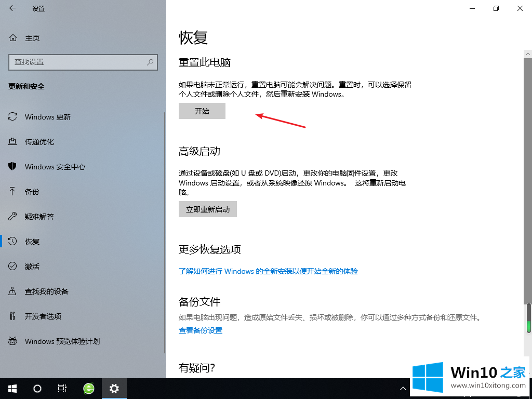Click the Windows 更新 sync icon

[x=12, y=117]
